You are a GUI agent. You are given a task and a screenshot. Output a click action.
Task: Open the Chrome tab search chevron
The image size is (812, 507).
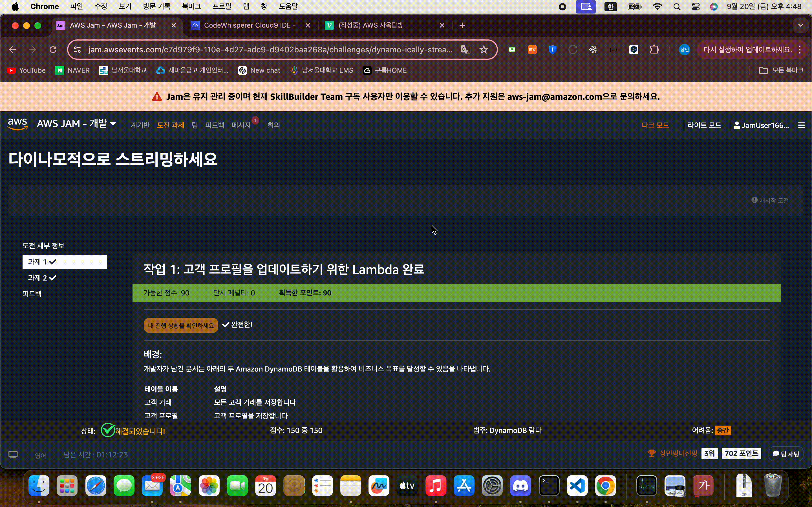801,25
